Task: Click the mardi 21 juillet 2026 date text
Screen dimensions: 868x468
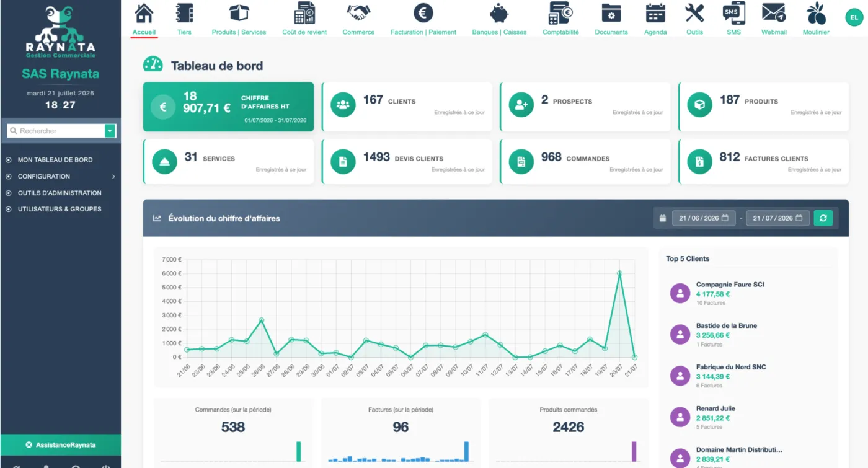Action: (x=60, y=93)
